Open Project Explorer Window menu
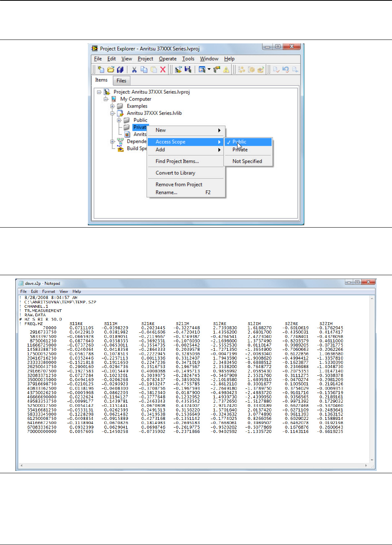392x545 pixels. [209, 59]
